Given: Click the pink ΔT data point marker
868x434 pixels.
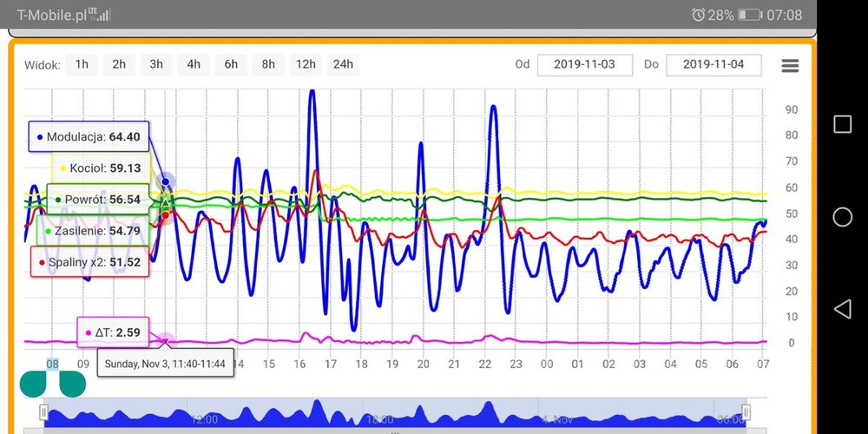Looking at the screenshot, I should [165, 342].
